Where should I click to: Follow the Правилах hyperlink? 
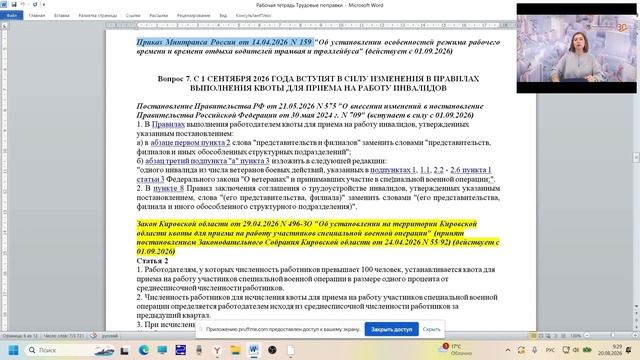pyautogui.click(x=168, y=124)
